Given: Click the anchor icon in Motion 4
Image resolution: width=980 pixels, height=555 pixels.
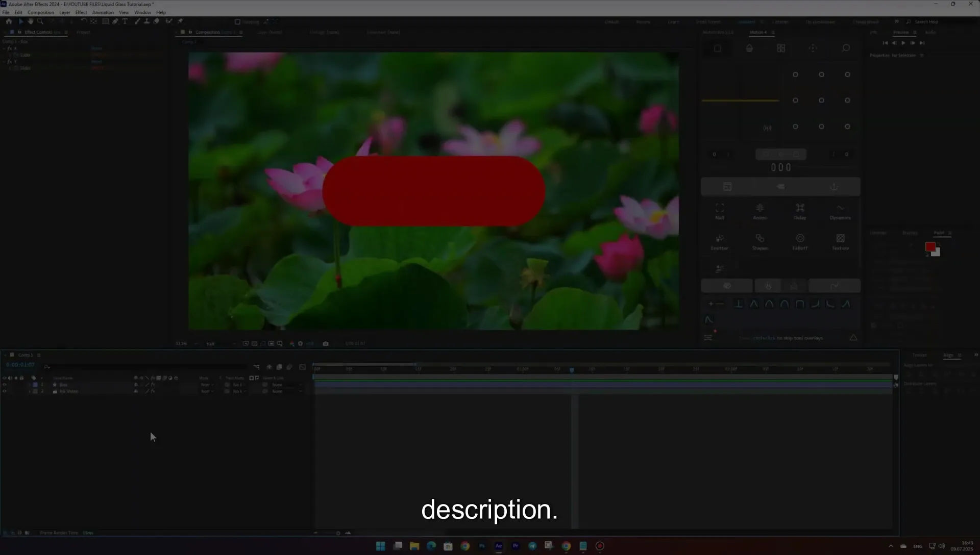Looking at the screenshot, I should 834,187.
